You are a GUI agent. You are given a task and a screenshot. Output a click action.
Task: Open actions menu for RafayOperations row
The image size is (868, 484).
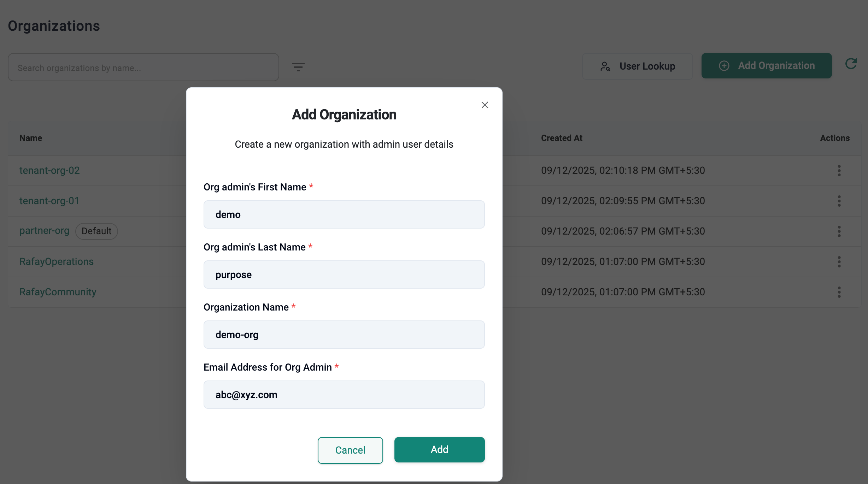pyautogui.click(x=839, y=262)
